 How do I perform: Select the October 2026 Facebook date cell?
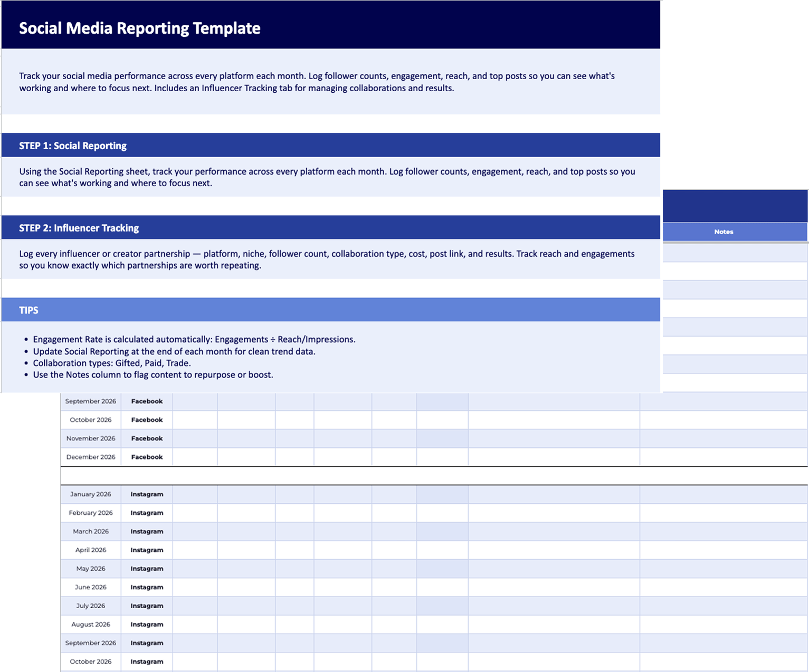(x=91, y=420)
